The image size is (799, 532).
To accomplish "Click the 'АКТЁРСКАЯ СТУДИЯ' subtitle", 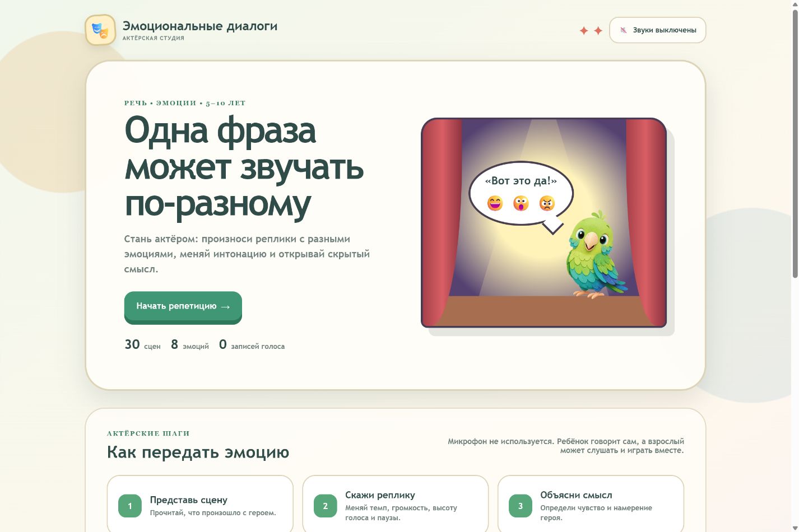I will [x=154, y=38].
